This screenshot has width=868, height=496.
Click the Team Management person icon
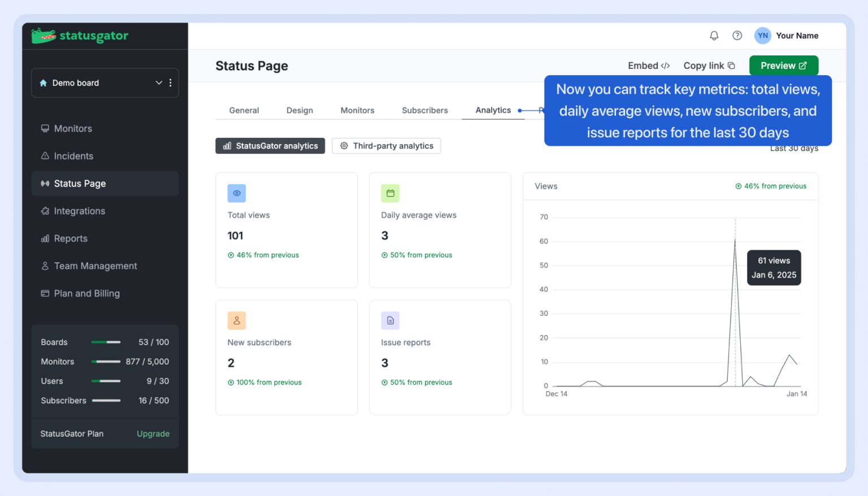coord(45,266)
